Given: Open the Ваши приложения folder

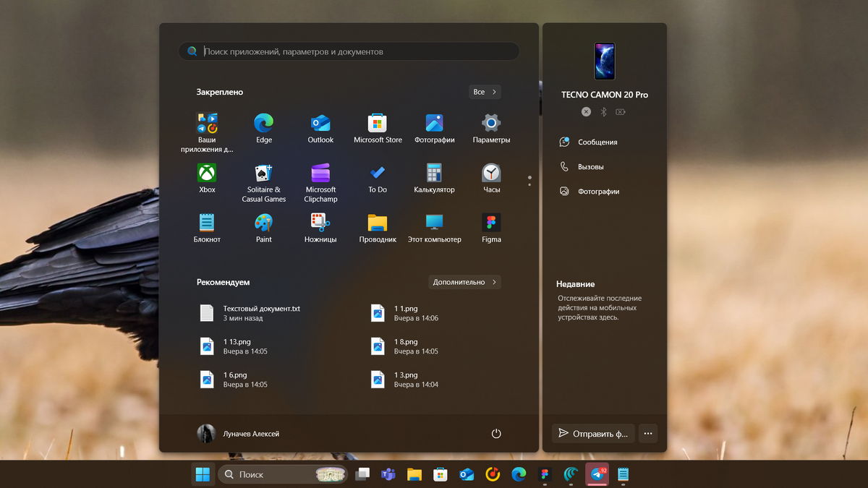Looking at the screenshot, I should (207, 133).
